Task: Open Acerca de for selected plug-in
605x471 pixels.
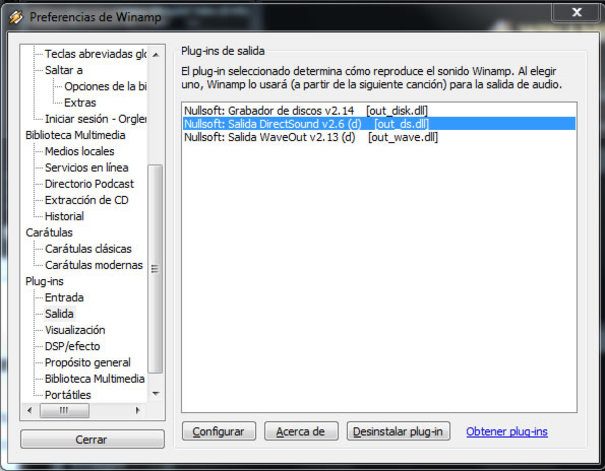Action: tap(301, 431)
